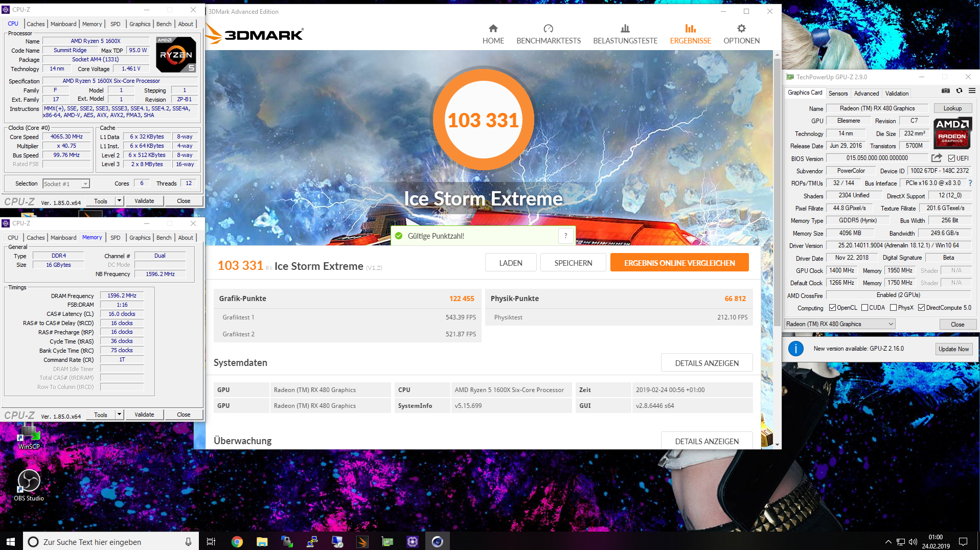Click the Lookup button in GPU-Z

pos(952,108)
